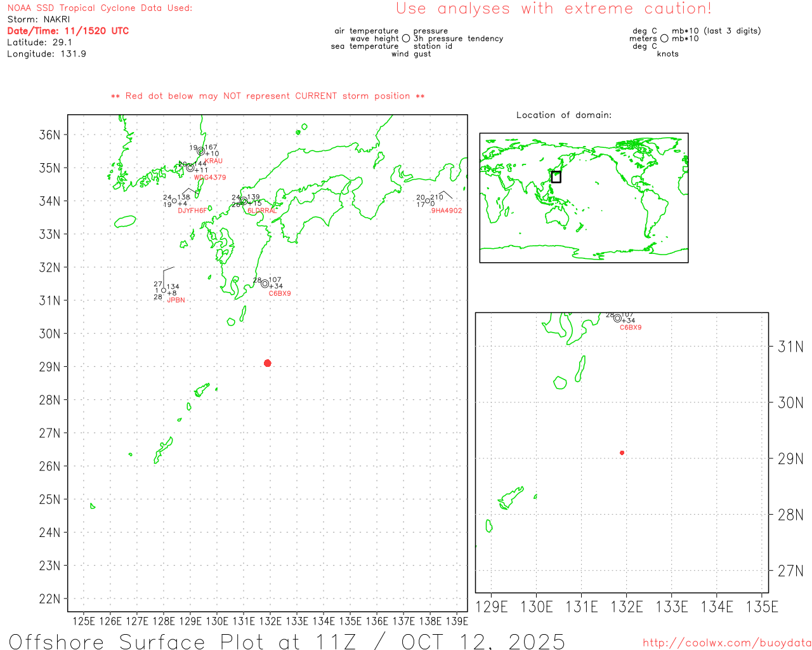Viewport: 812px width, 650px height.
Task: Open the coolwx.com/buoydata URL
Action: click(x=727, y=642)
